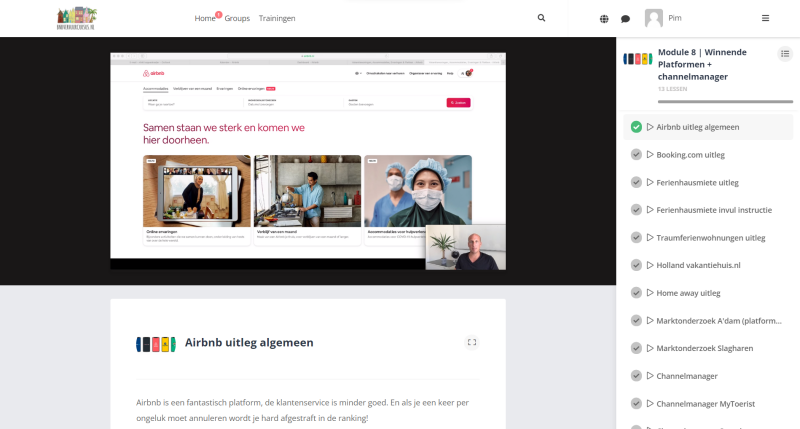The height and width of the screenshot is (429, 800).
Task: Toggle completion check for Marktonderzoek A'dam
Action: [636, 320]
